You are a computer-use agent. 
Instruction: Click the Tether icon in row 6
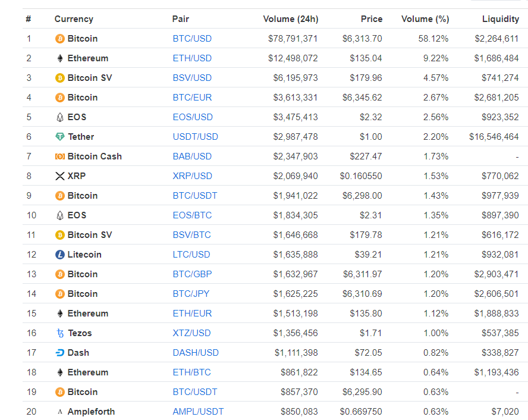(59, 137)
